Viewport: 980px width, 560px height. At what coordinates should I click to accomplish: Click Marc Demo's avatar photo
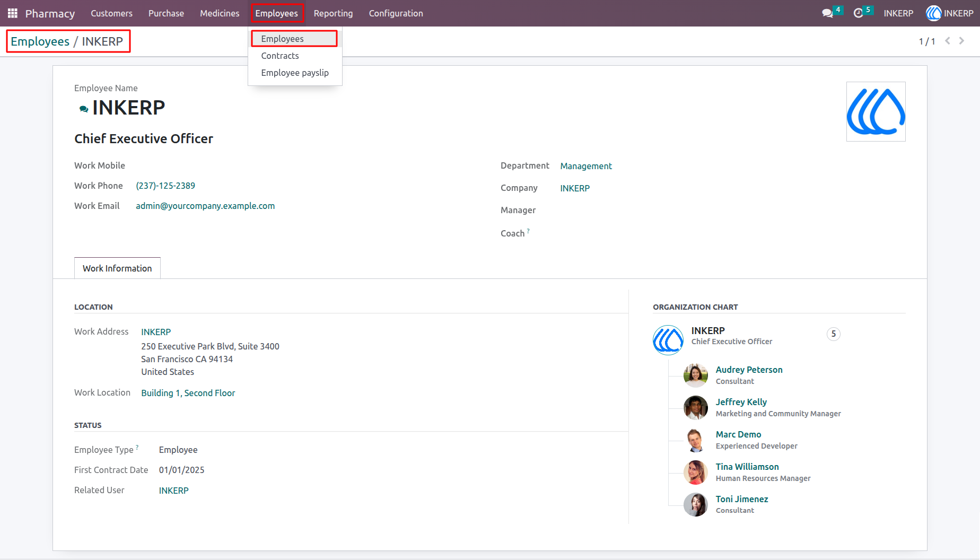[x=696, y=440]
